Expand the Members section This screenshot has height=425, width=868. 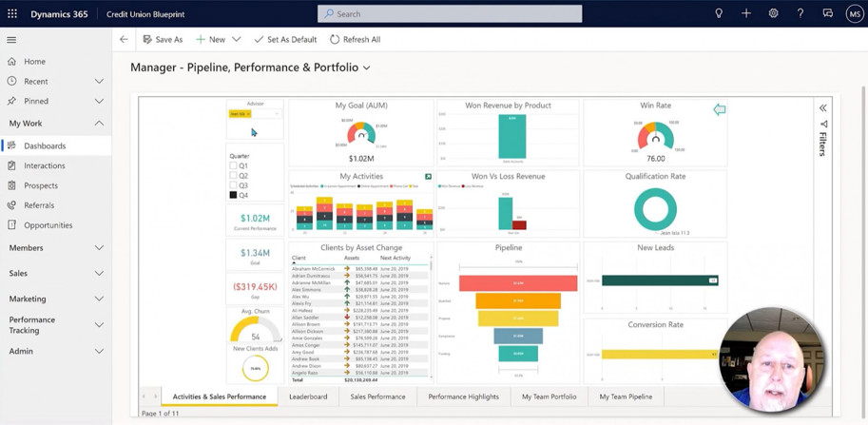(99, 248)
